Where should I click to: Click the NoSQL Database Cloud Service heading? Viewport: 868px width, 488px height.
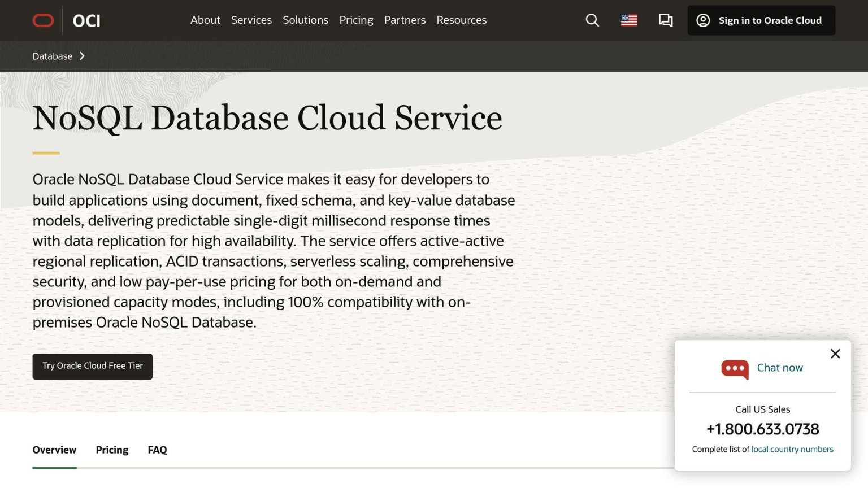click(267, 117)
